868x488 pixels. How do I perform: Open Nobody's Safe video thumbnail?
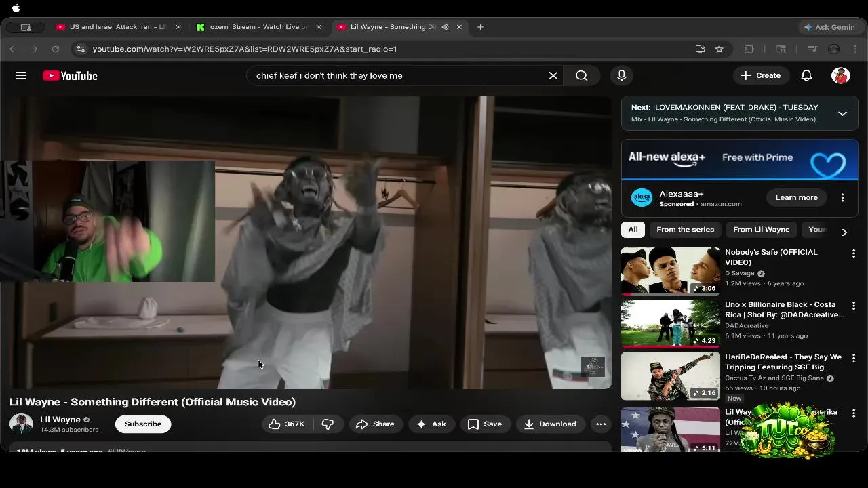(671, 270)
